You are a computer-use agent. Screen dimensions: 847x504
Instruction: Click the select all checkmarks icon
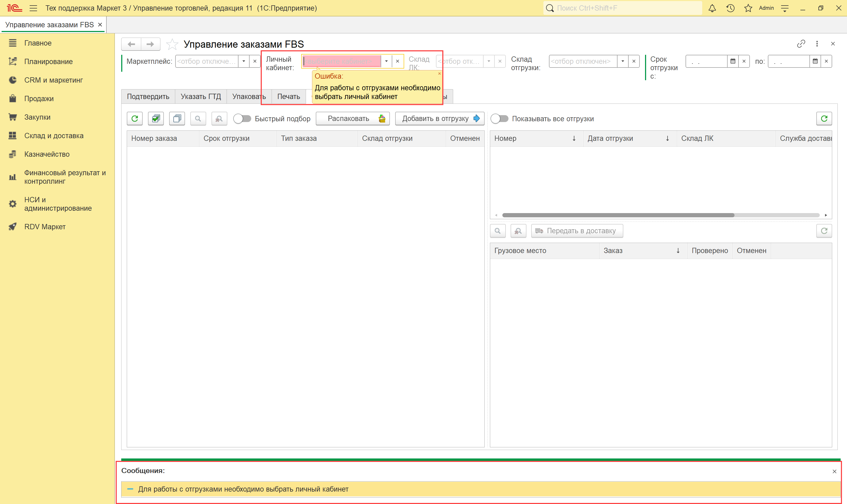(156, 119)
